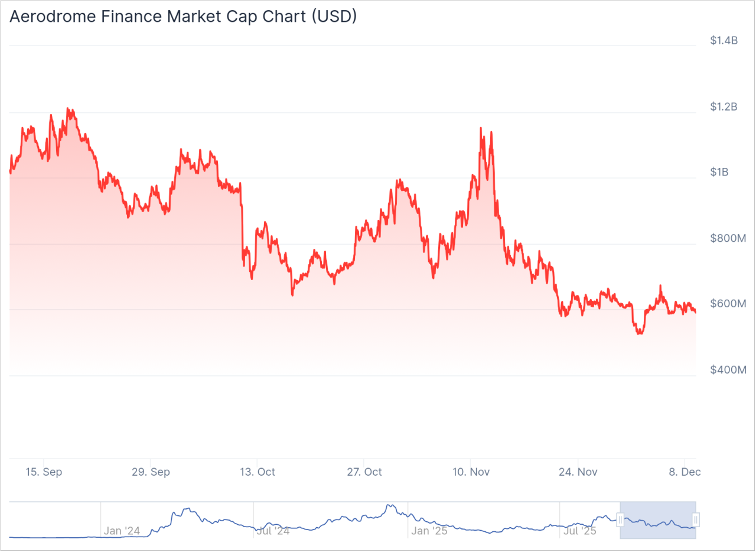Click the Aerodrome Finance Market Cap Chart title
The width and height of the screenshot is (756, 552).
tap(183, 17)
